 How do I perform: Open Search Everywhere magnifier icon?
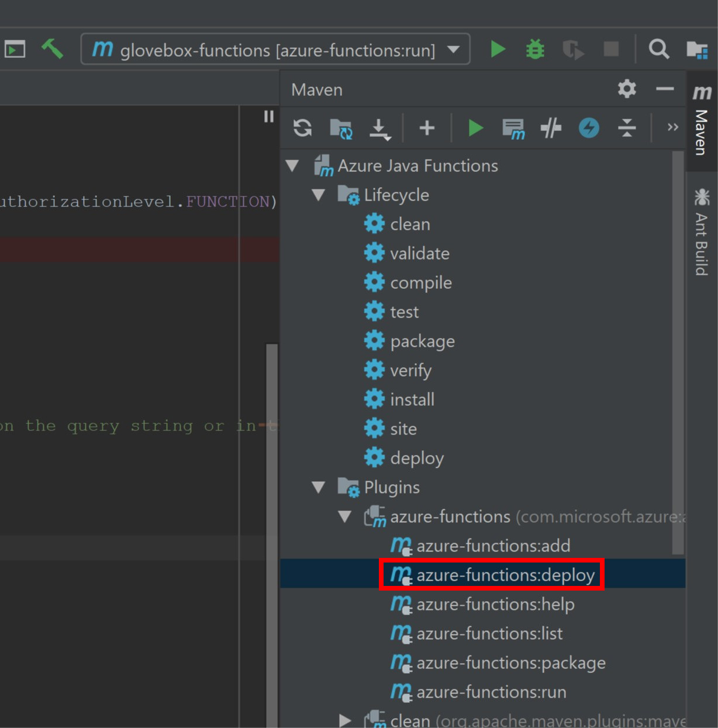tap(659, 49)
